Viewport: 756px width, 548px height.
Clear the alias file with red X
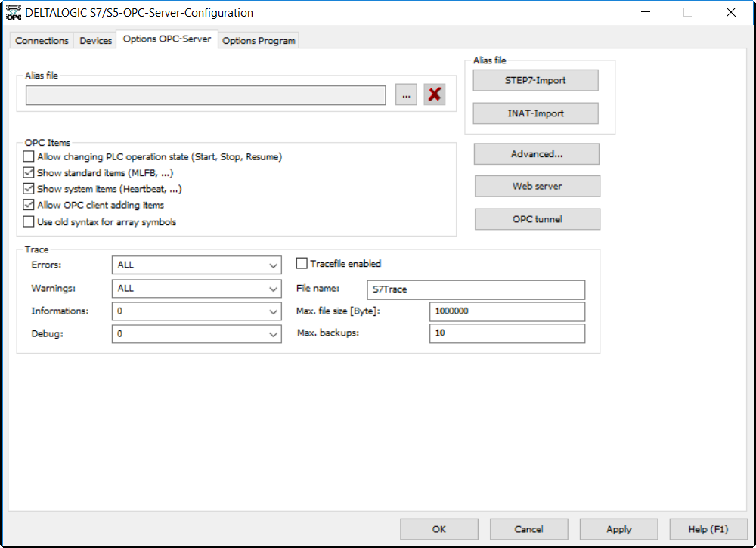[x=435, y=94]
